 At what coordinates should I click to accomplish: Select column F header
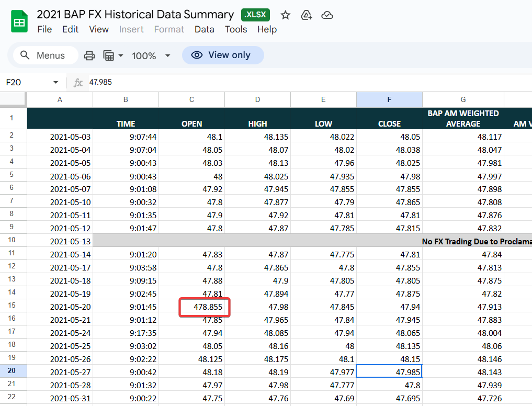(389, 99)
